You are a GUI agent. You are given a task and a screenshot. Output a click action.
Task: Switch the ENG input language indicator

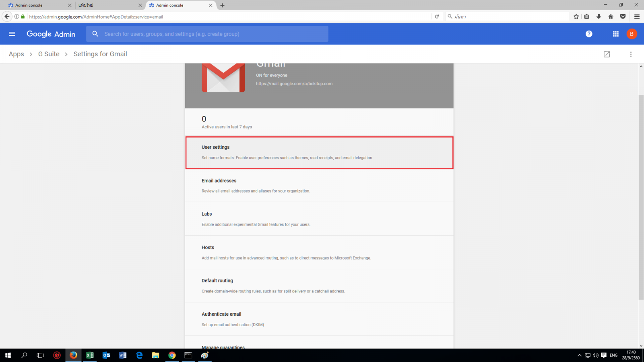click(x=613, y=355)
